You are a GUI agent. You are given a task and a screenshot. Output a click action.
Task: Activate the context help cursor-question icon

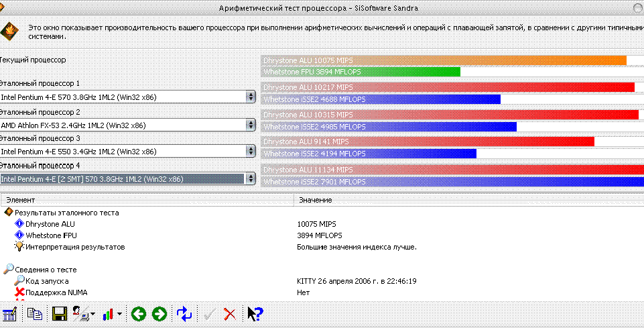coord(255,314)
